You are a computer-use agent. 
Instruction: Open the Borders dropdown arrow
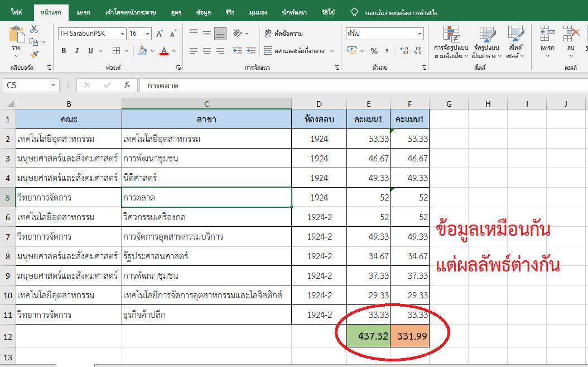[x=127, y=51]
